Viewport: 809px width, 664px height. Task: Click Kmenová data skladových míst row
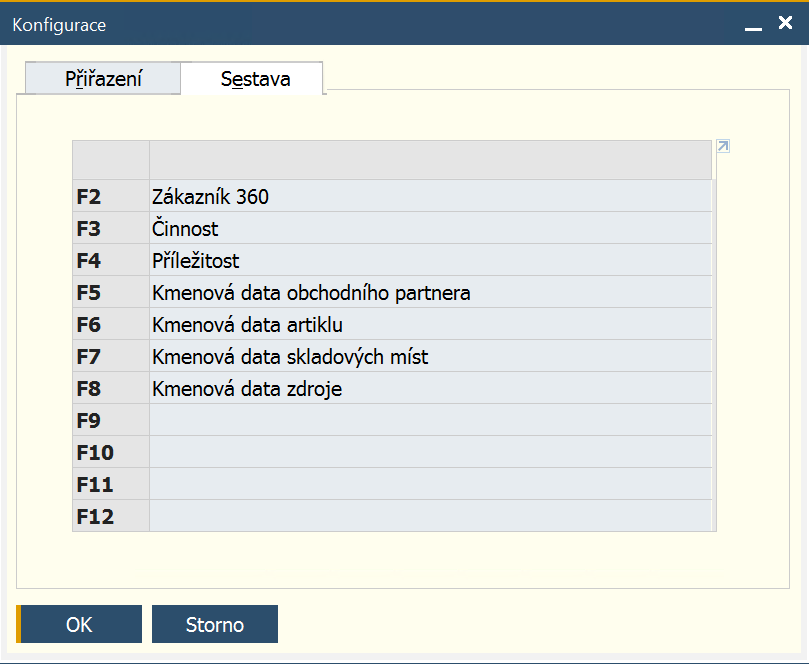[x=430, y=356]
